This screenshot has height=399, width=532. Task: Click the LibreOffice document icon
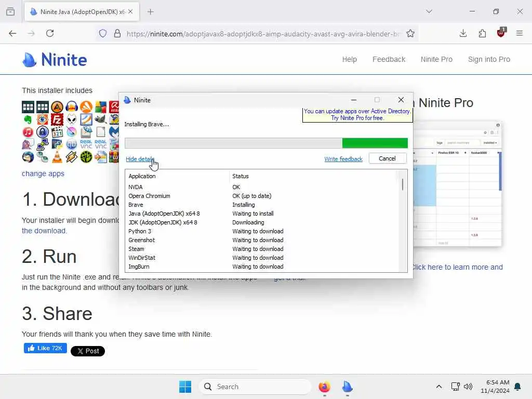(x=101, y=132)
